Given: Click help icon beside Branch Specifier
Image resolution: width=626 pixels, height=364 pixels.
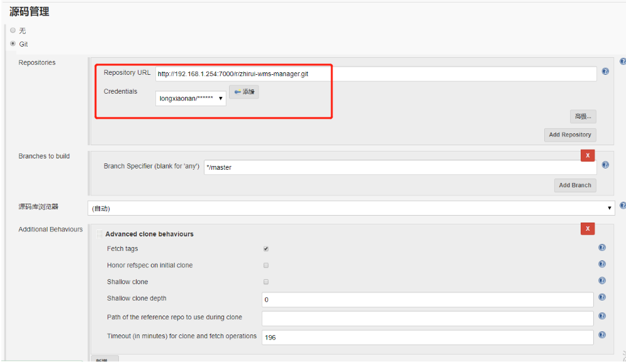Looking at the screenshot, I should pos(605,165).
